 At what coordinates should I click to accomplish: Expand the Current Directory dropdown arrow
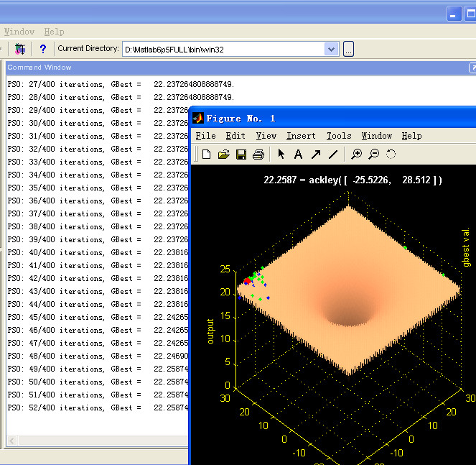tap(332, 49)
